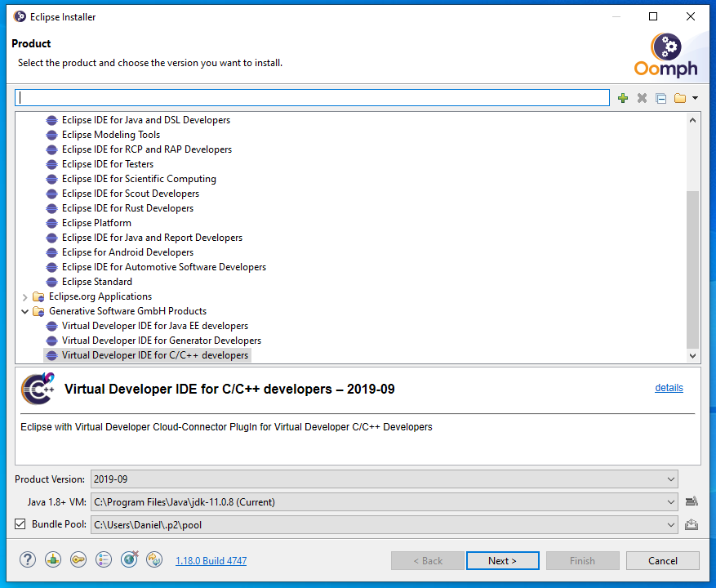716x588 pixels.
Task: Click the Java VM manage icon
Action: tap(692, 501)
